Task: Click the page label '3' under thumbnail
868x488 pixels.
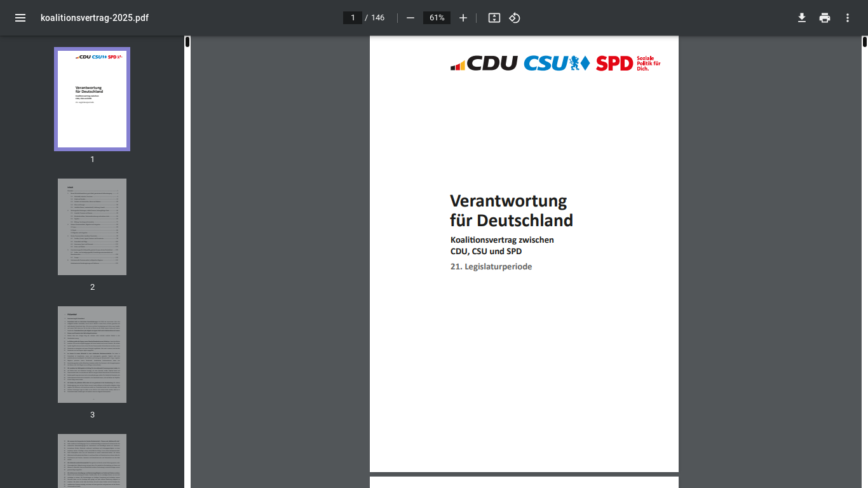Action: click(x=92, y=415)
